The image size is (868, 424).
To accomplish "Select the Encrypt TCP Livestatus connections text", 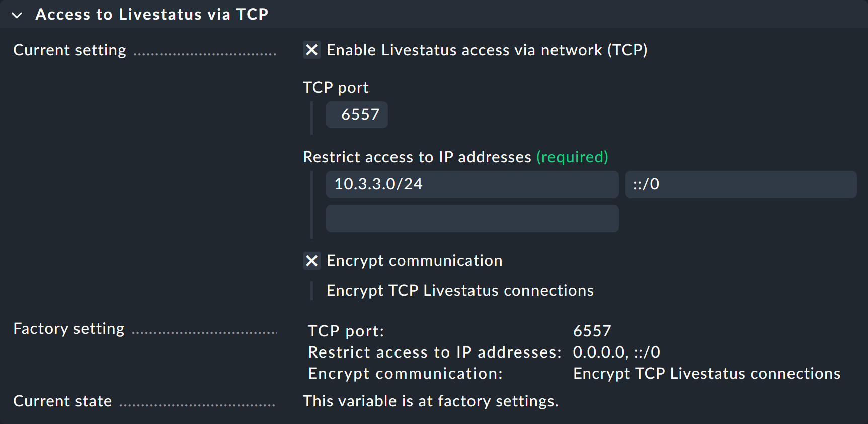I will tap(460, 291).
